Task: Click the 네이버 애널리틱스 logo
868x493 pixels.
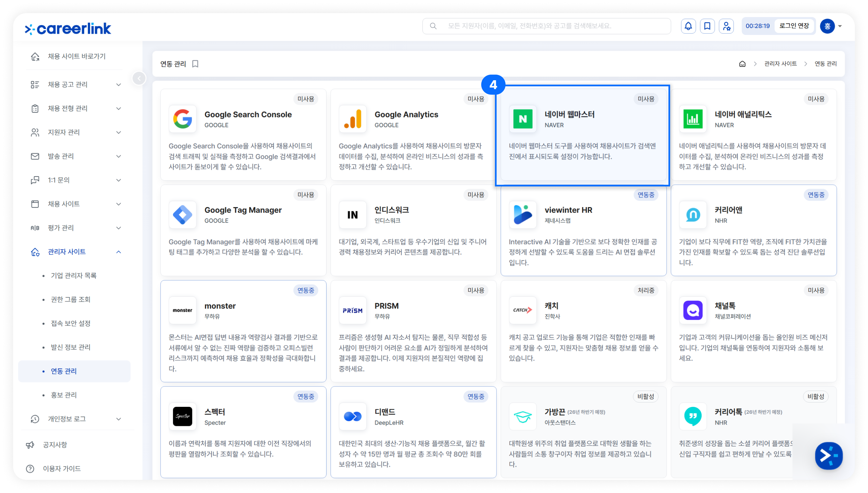Action: coord(693,119)
